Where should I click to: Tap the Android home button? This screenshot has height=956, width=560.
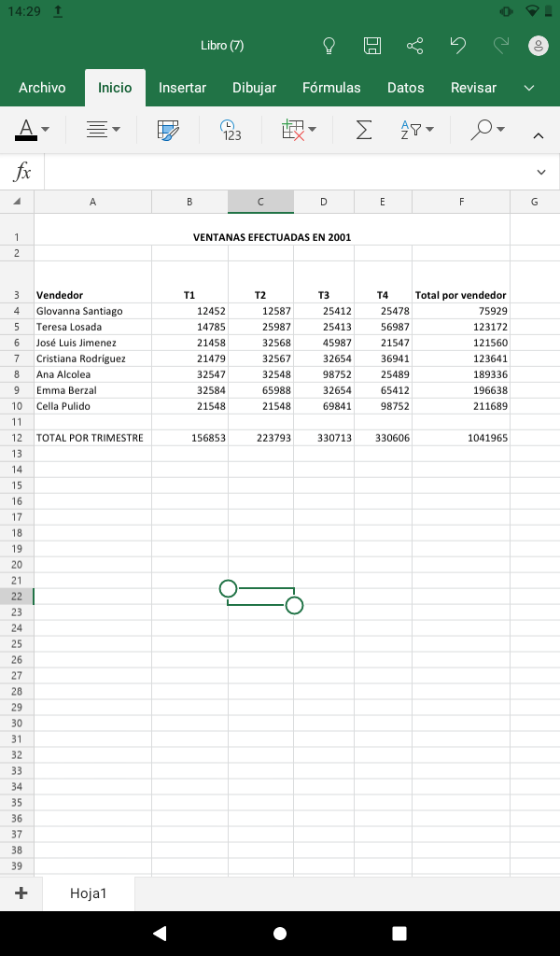coord(280,933)
